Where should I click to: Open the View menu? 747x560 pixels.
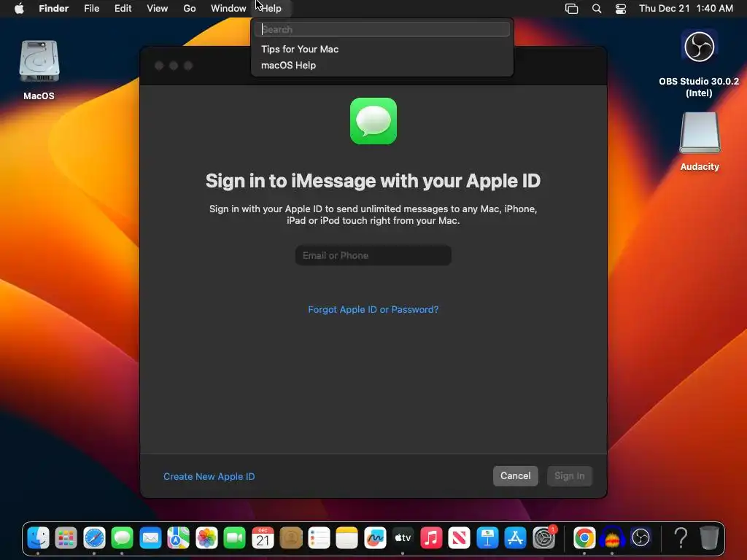tap(158, 9)
